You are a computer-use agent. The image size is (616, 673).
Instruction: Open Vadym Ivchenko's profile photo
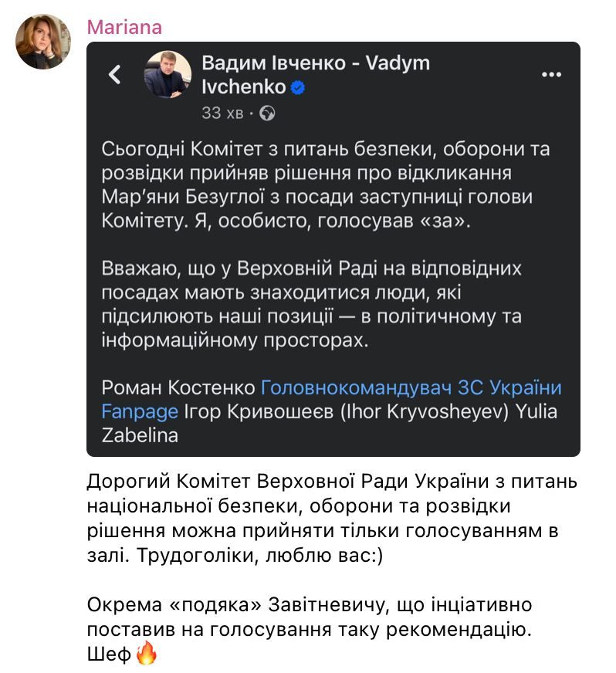[x=168, y=75]
